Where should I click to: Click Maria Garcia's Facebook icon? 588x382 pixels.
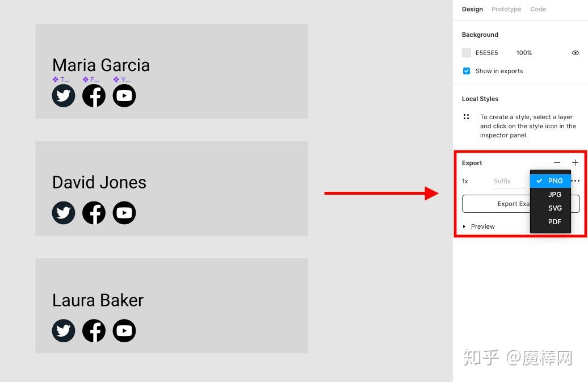(94, 95)
